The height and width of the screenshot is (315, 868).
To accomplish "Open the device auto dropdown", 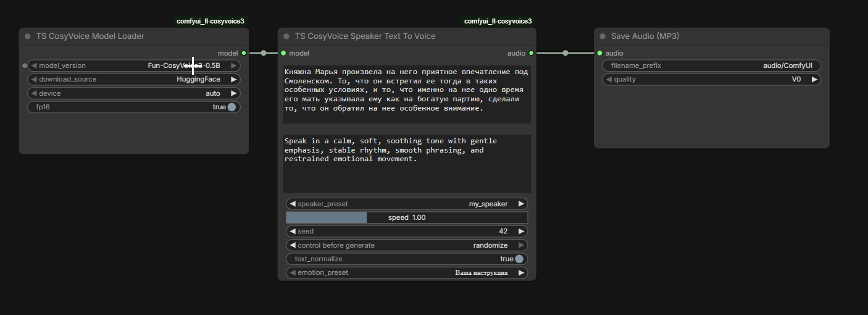I will [x=134, y=93].
